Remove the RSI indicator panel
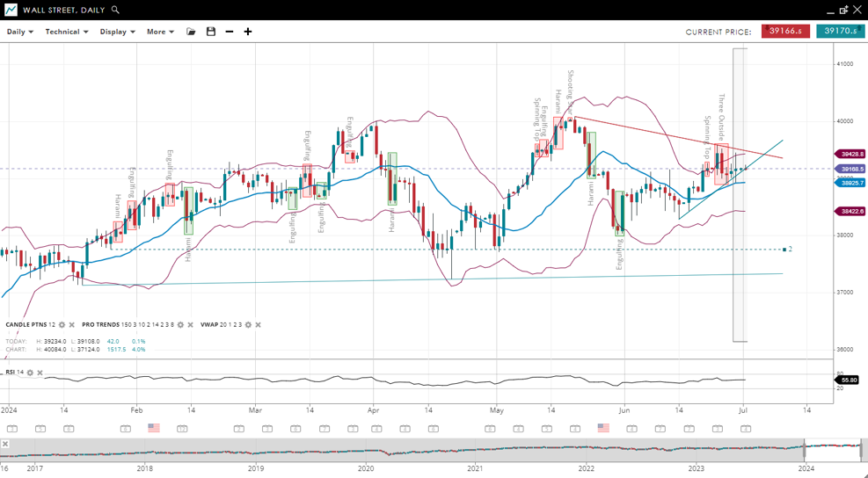The height and width of the screenshot is (478, 868). point(40,373)
